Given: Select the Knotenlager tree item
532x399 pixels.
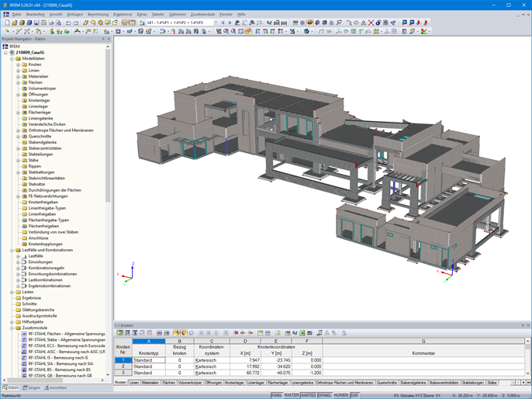Looking at the screenshot, I should 40,100.
